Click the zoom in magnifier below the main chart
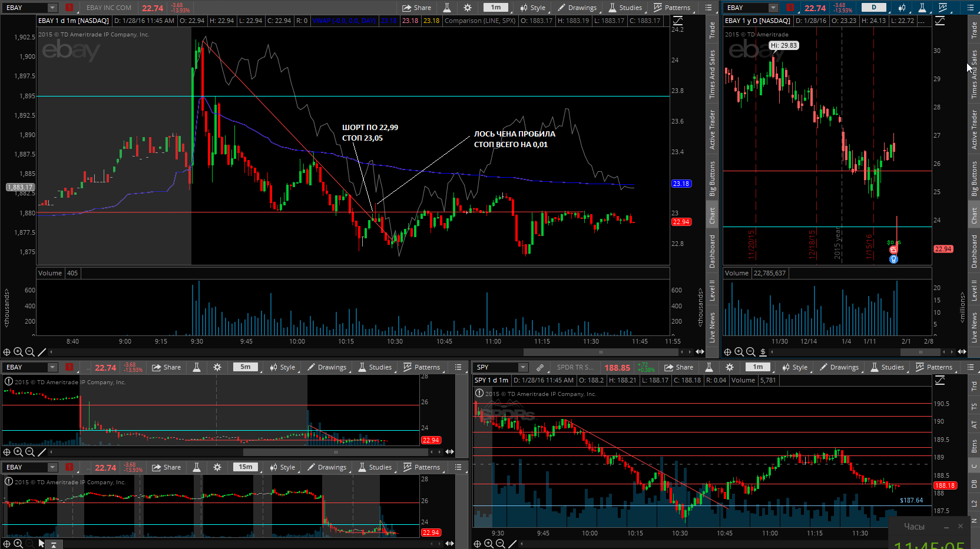980x549 pixels. point(18,352)
